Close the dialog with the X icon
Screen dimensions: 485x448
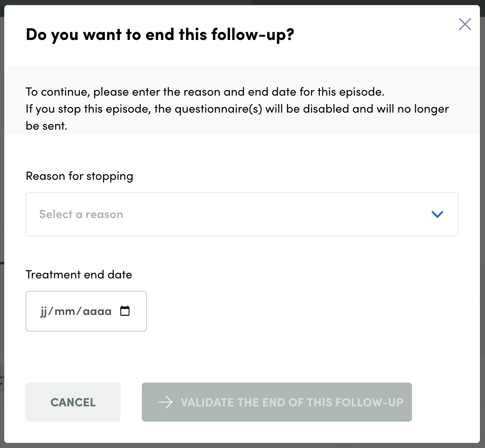(x=465, y=25)
